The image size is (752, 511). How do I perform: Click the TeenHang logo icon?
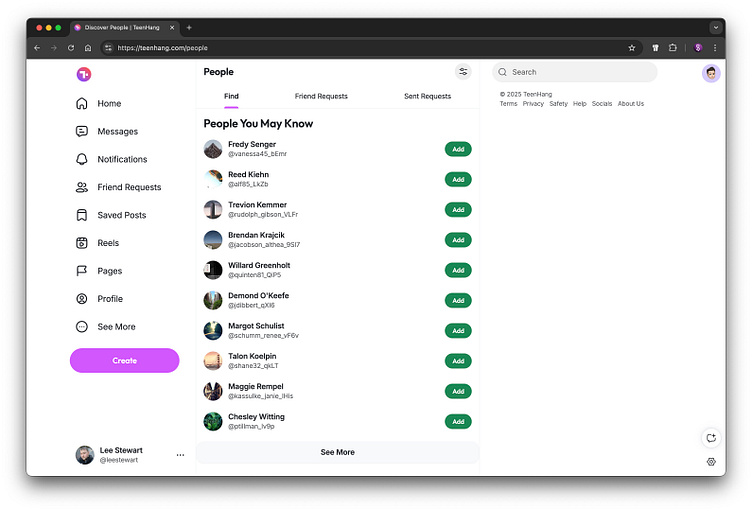(x=84, y=74)
